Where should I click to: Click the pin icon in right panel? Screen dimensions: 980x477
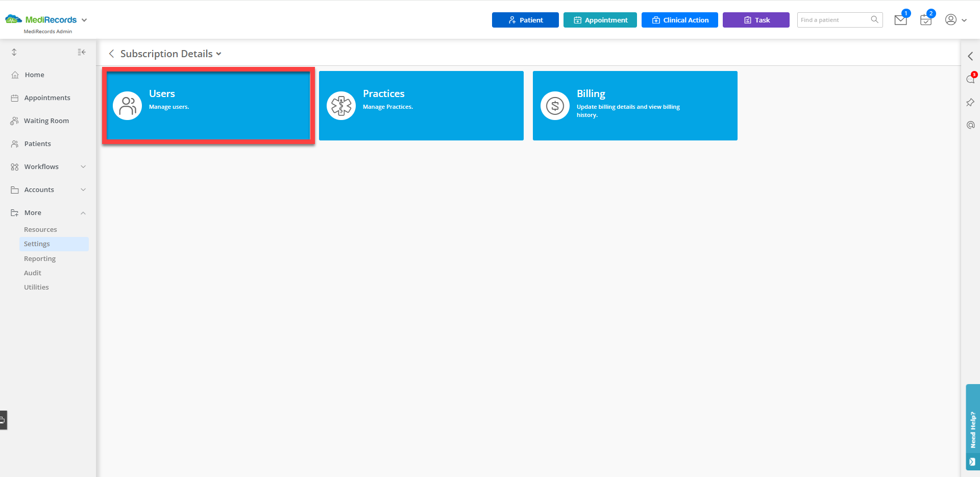point(970,103)
